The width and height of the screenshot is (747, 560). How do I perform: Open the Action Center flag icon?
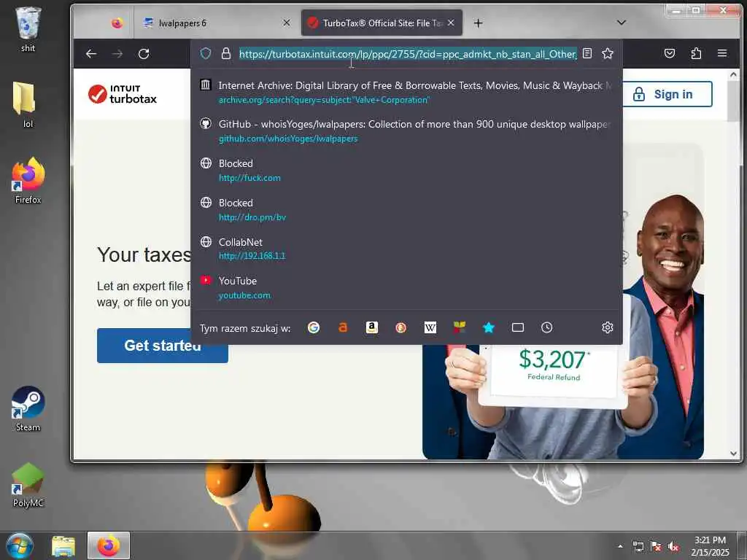point(656,547)
